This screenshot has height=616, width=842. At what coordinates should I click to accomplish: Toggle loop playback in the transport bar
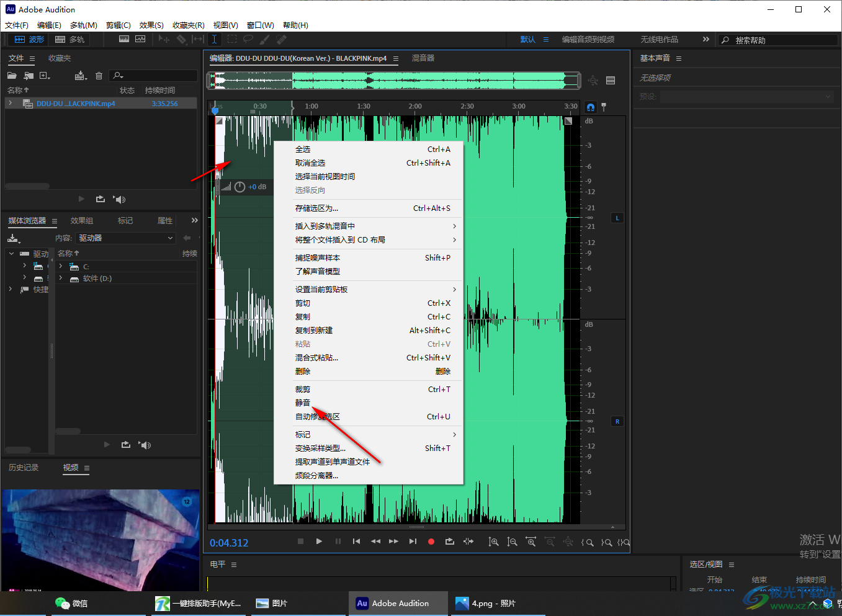[450, 542]
